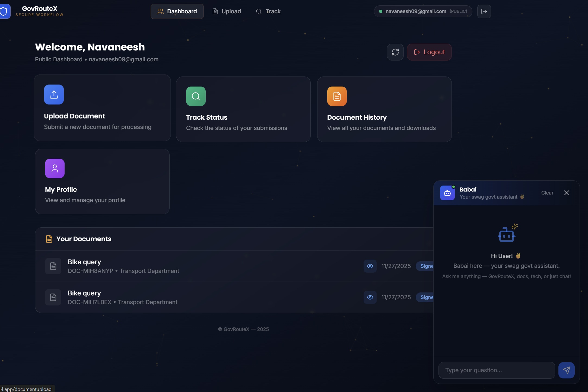This screenshot has height=392, width=588.
Task: Focus the Type your question input
Action: point(497,370)
